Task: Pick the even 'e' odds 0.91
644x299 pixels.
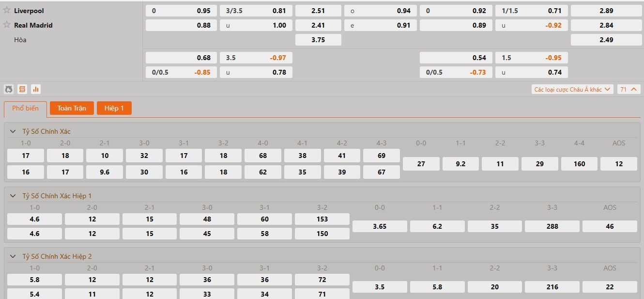Action: tap(380, 25)
